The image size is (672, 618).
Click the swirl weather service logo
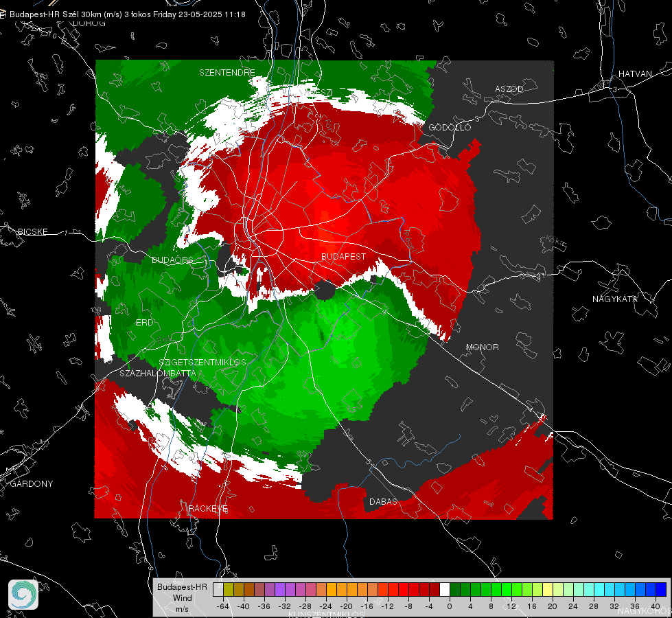[23, 595]
